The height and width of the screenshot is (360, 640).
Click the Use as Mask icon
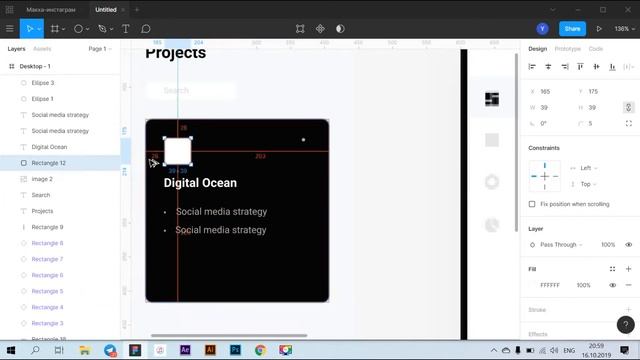(x=340, y=29)
